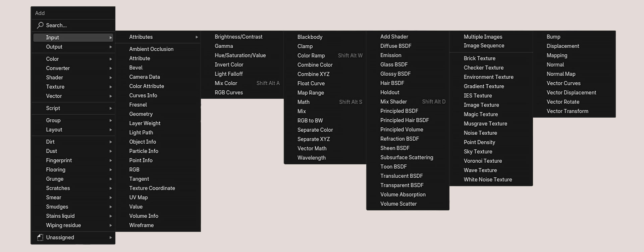Image resolution: width=644 pixels, height=252 pixels.
Task: Expand the Vector submenu arrow
Action: [111, 96]
